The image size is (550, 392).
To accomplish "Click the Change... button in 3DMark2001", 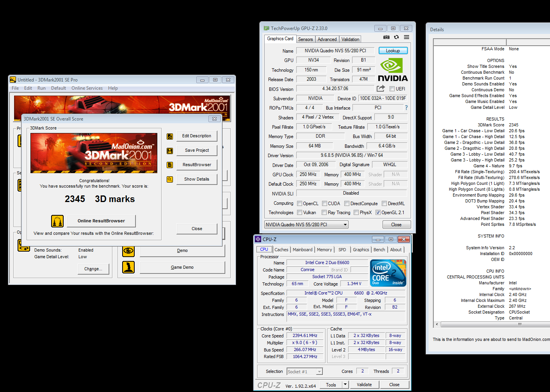I will (x=93, y=269).
